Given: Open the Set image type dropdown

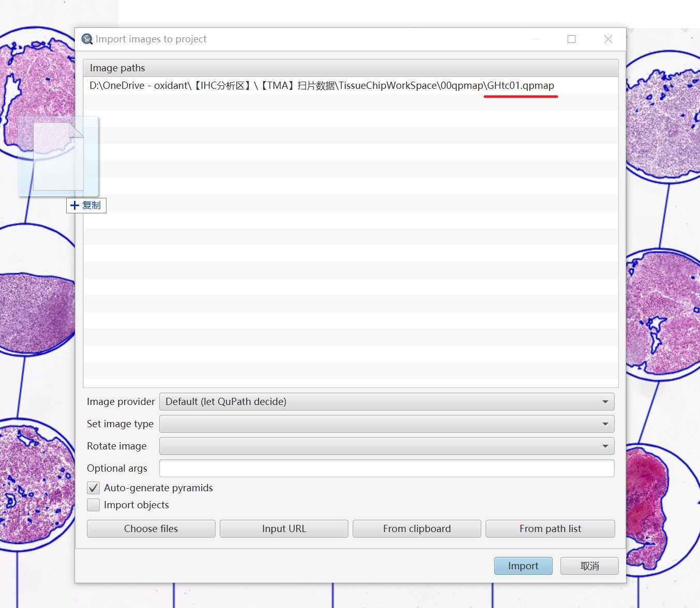Looking at the screenshot, I should [387, 424].
